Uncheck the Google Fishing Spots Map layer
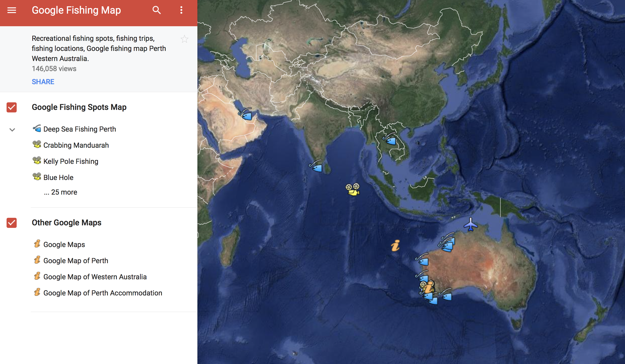The width and height of the screenshot is (625, 364). tap(12, 107)
